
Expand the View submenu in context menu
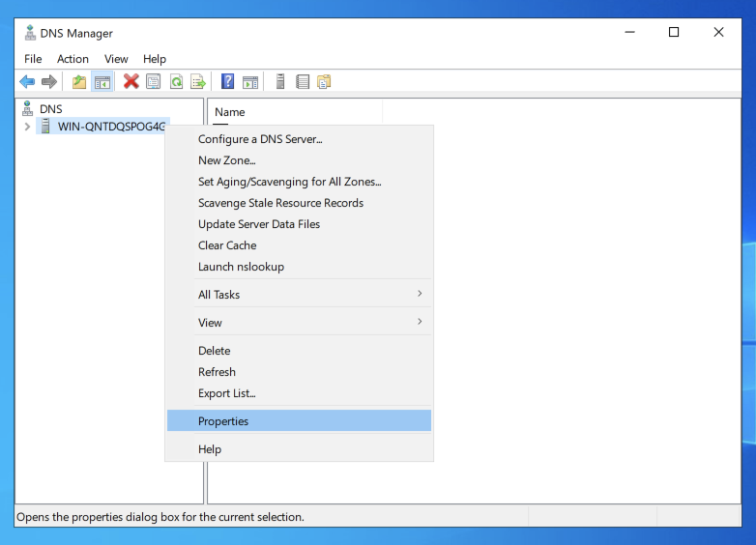click(299, 323)
